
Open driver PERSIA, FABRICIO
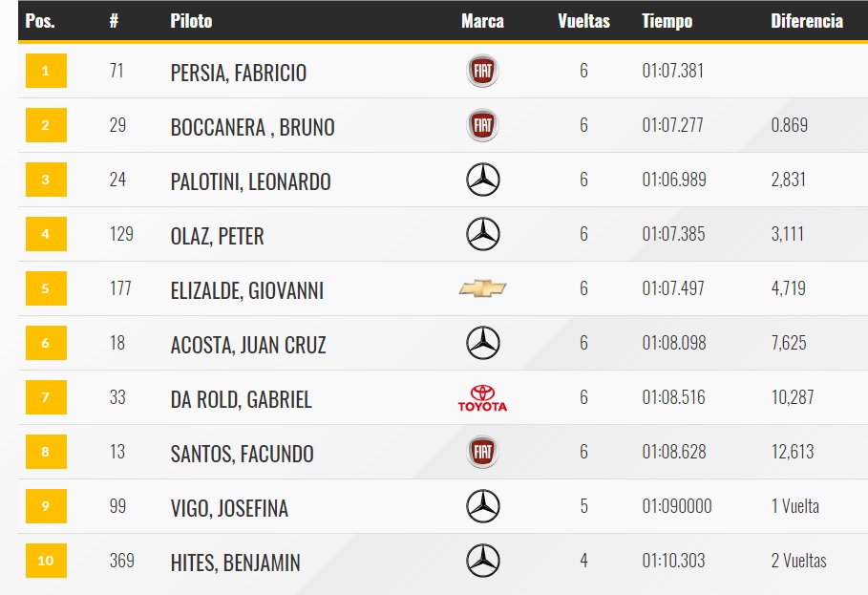pyautogui.click(x=239, y=73)
